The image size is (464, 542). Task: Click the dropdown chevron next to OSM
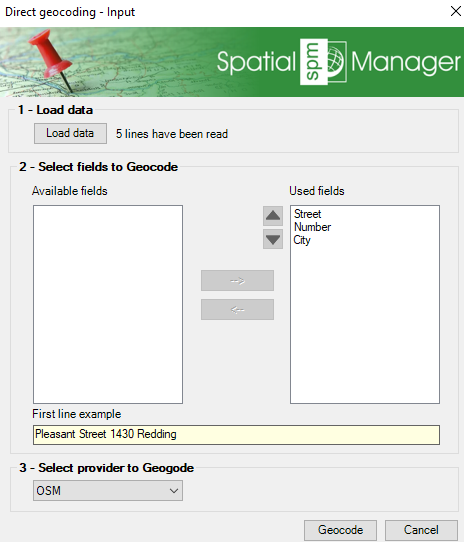click(x=174, y=490)
